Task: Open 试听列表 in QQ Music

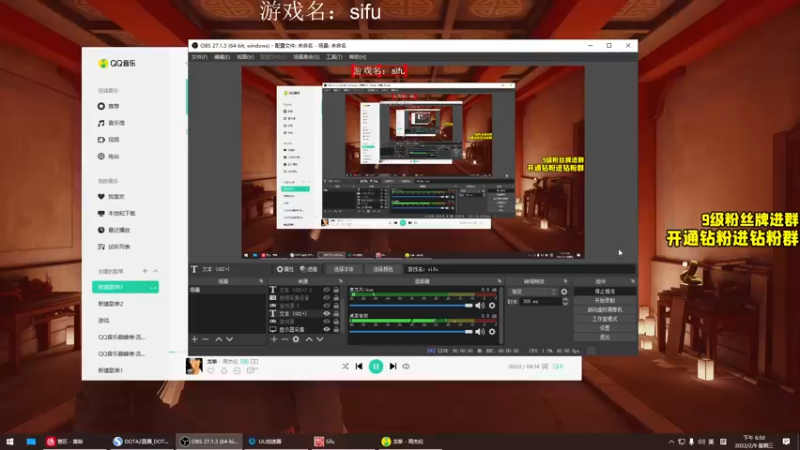Action: [x=114, y=247]
